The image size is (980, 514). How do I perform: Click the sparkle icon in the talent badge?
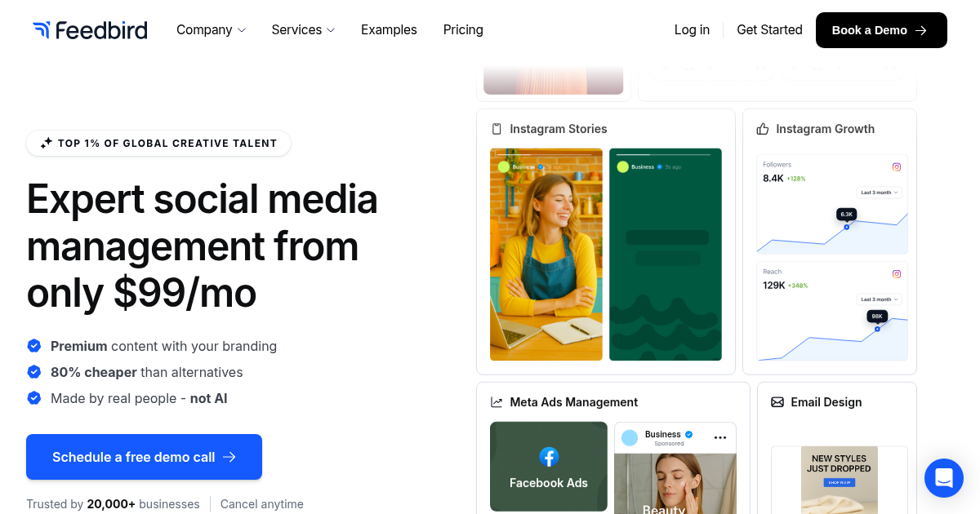tap(47, 143)
